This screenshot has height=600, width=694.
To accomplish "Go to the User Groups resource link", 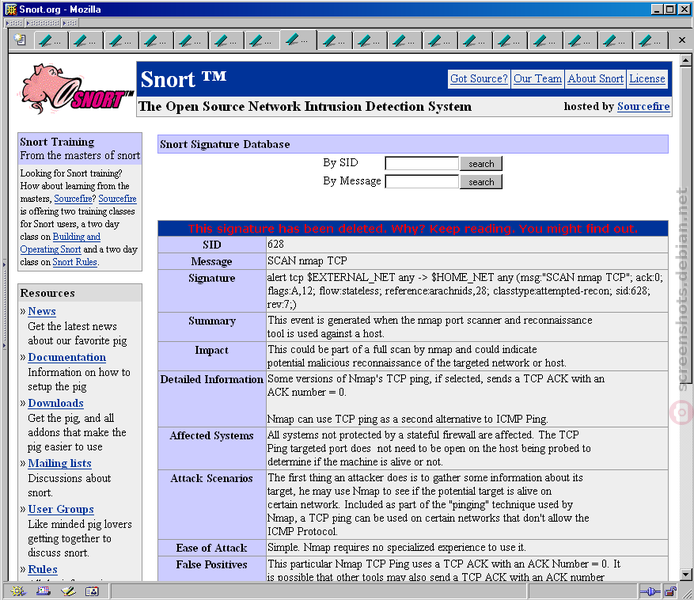I will [x=61, y=509].
